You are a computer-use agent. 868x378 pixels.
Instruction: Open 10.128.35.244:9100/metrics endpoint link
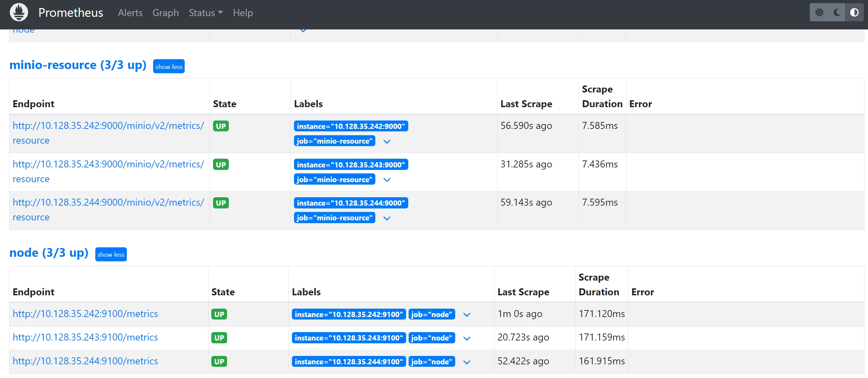pos(85,361)
